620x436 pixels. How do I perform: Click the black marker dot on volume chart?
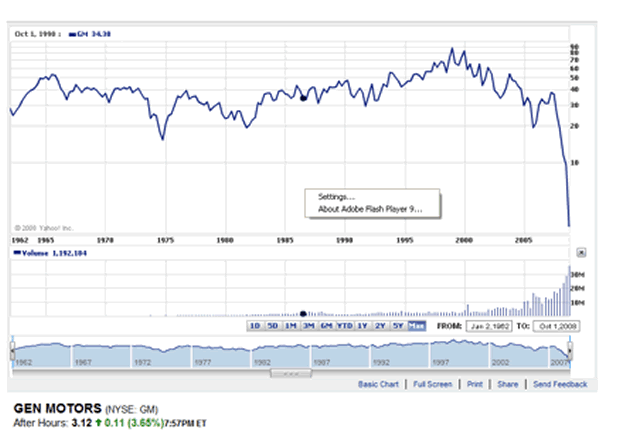pyautogui.click(x=303, y=314)
